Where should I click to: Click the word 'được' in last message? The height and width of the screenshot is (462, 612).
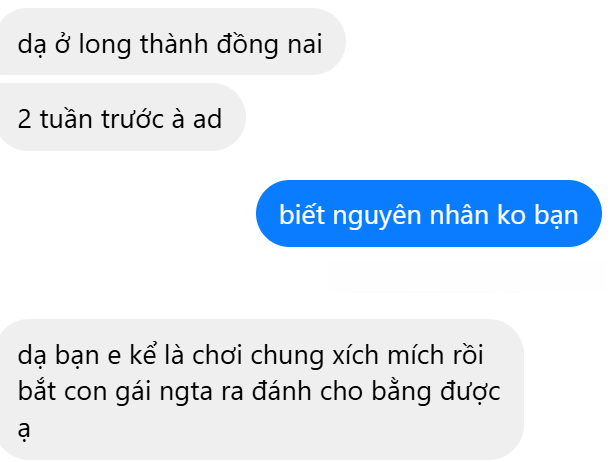(x=470, y=392)
